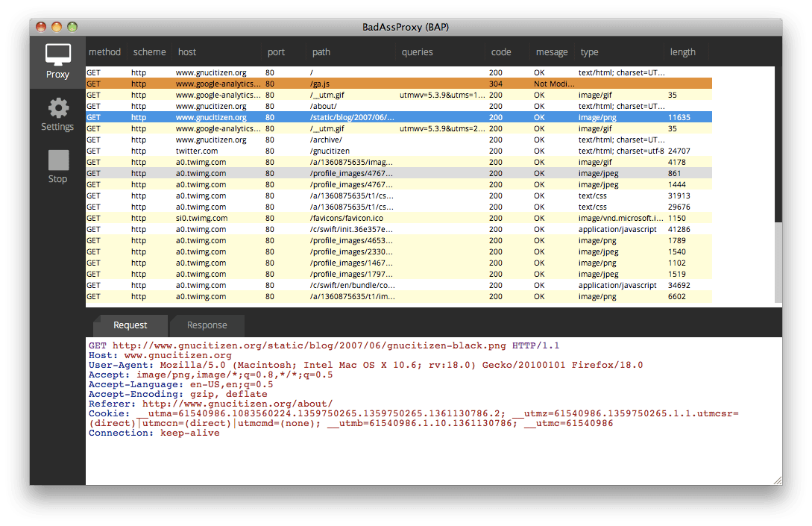
Task: Click the length value 41286
Action: tap(679, 230)
